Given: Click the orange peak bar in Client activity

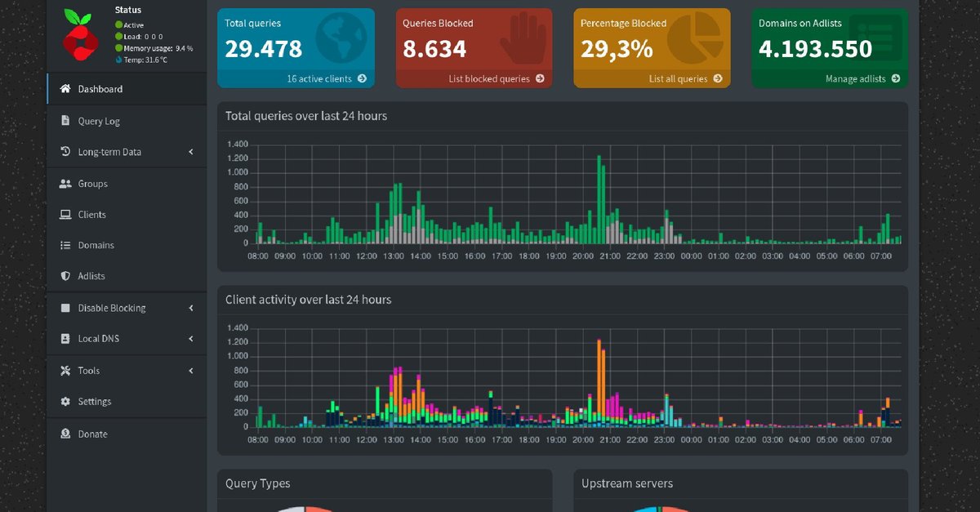Looking at the screenshot, I should [599, 376].
